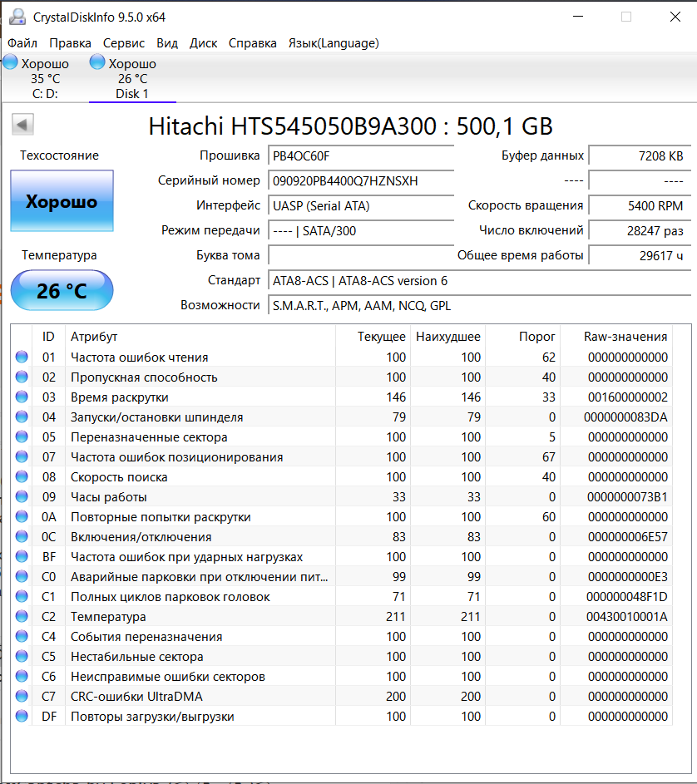
Task: Click the CrystalDiskInfo app icon in title bar
Action: tap(17, 17)
